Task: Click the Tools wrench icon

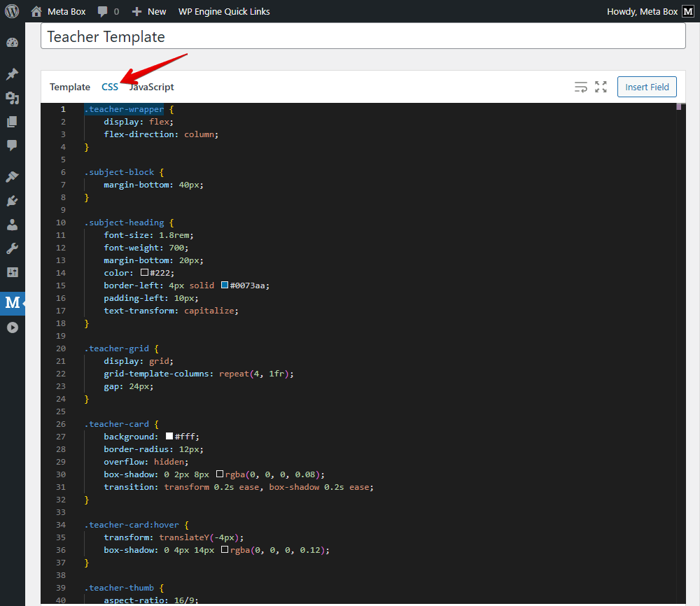Action: pos(12,247)
